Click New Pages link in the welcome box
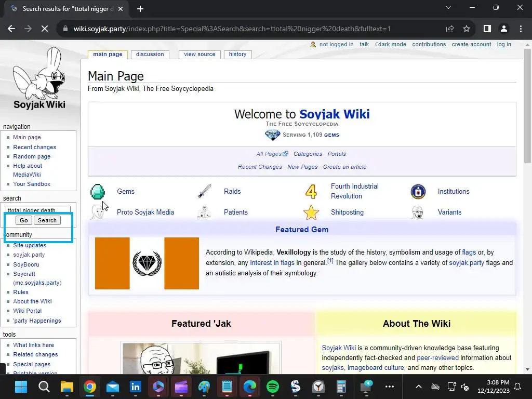Screen dimensions: 532x399 (302, 167)
